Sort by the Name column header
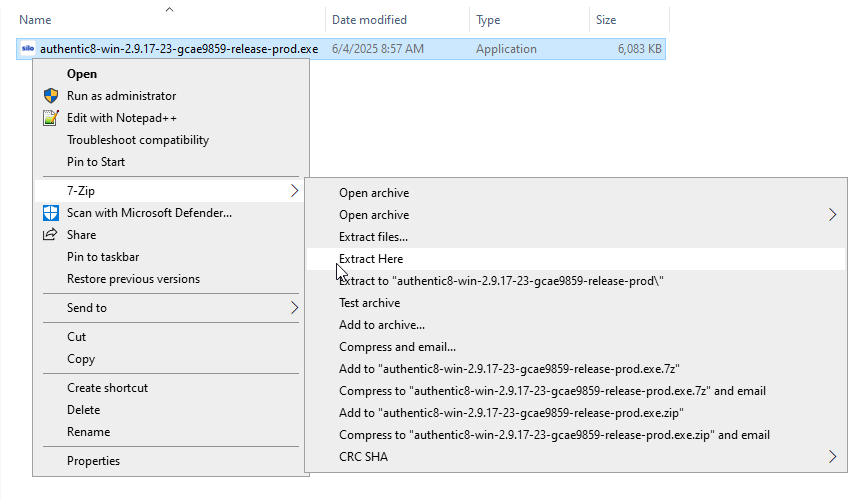Viewport: 867px width, 500px height. tap(35, 20)
